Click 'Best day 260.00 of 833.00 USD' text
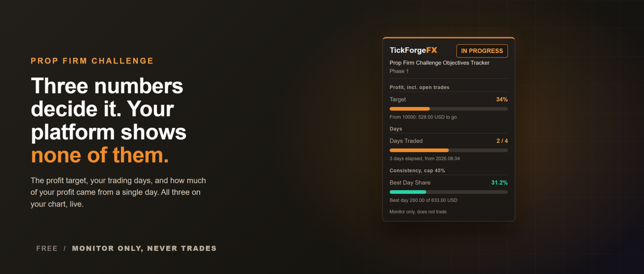 [424, 200]
